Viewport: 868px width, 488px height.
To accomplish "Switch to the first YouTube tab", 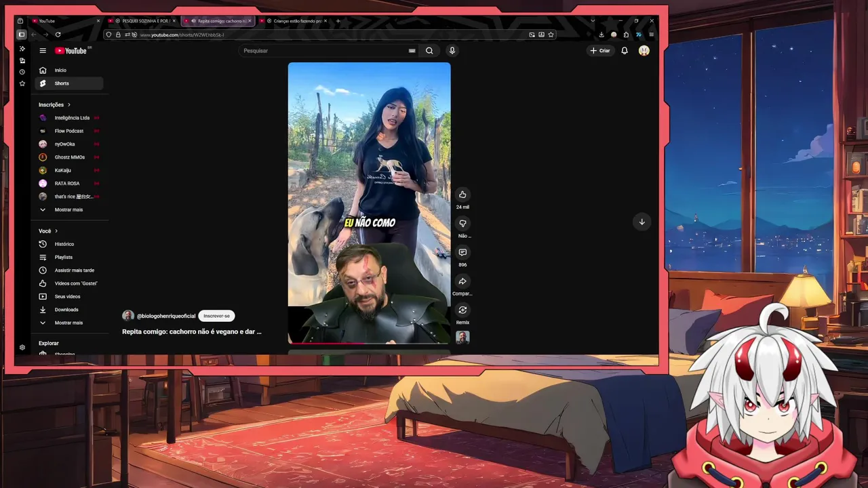I will pyautogui.click(x=65, y=21).
